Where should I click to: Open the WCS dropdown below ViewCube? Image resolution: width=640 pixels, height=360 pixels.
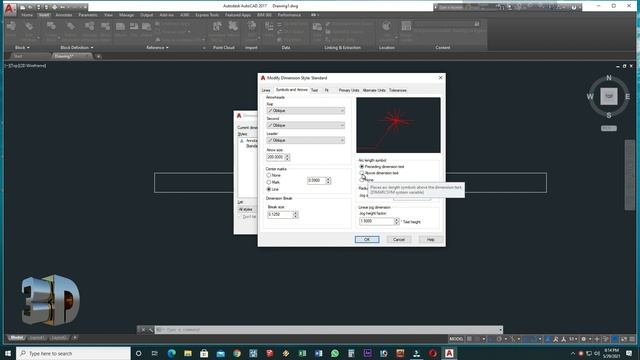point(609,128)
